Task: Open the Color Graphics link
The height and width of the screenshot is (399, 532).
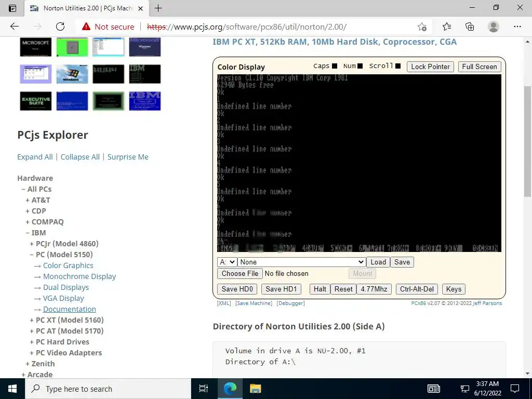Action: pyautogui.click(x=68, y=265)
